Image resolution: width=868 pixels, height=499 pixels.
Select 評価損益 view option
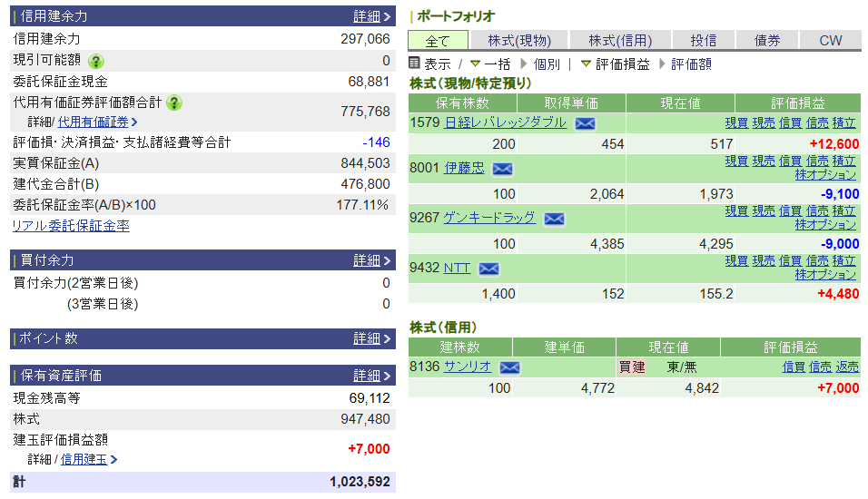(616, 64)
